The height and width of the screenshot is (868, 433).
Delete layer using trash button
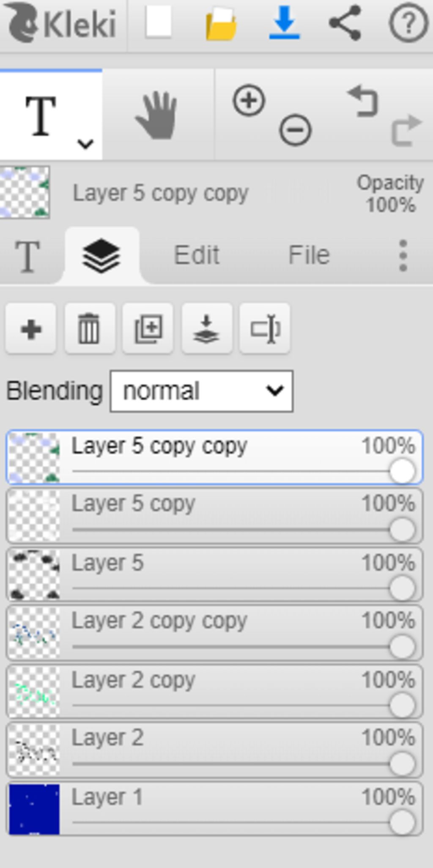[x=89, y=328]
